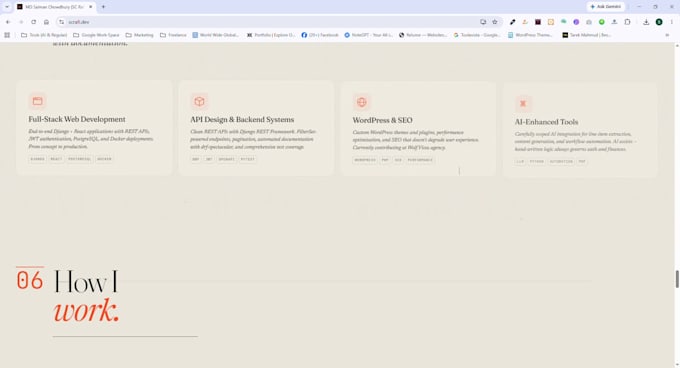Click the "How I work." section heading
Viewport: 680px width, 368px height.
86,296
